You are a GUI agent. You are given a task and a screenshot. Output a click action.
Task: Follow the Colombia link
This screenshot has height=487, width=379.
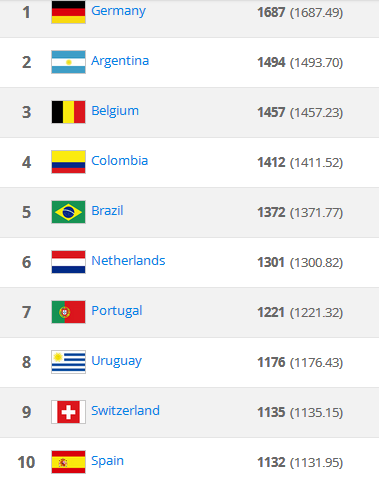point(120,161)
